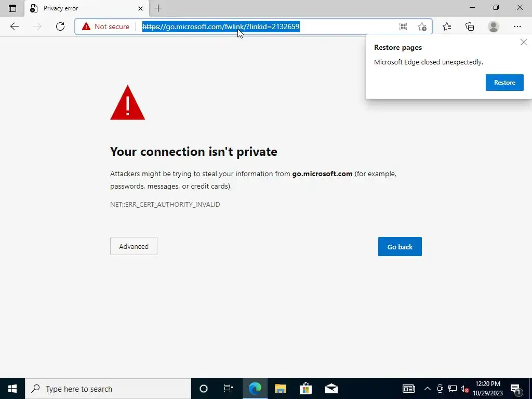The image size is (532, 399).
Task: Open the clock showing 12:20 PM
Action: (488, 389)
